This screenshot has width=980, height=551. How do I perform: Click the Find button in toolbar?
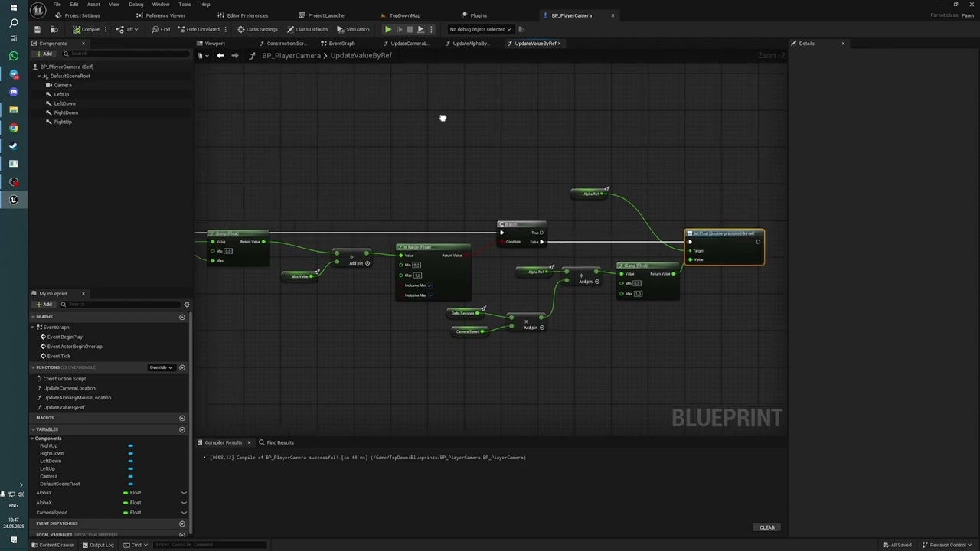pos(161,29)
